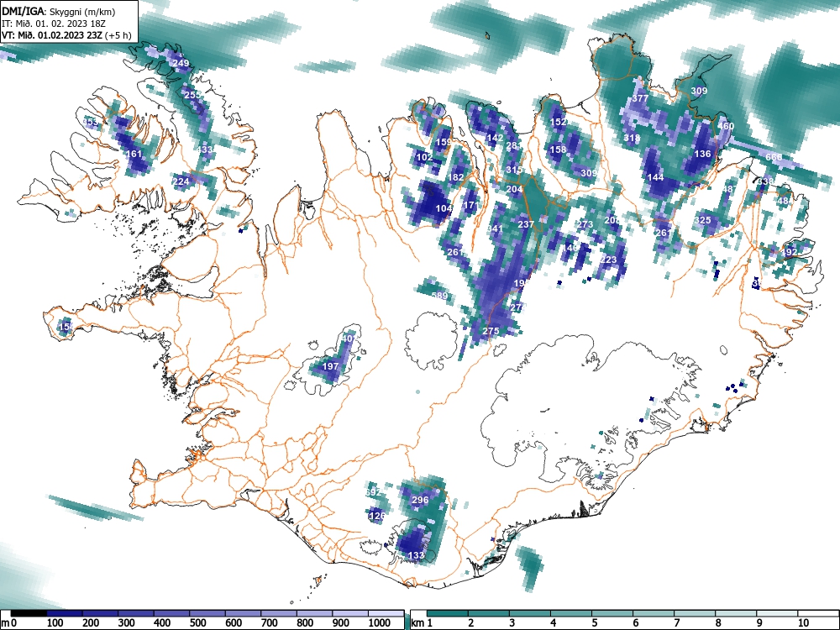This screenshot has width=840, height=630.
Task: Click visibility value 223 on the map
Action: click(x=608, y=260)
